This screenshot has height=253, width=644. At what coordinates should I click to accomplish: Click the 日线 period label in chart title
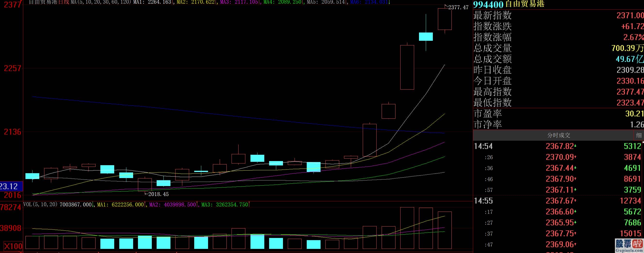64,2
